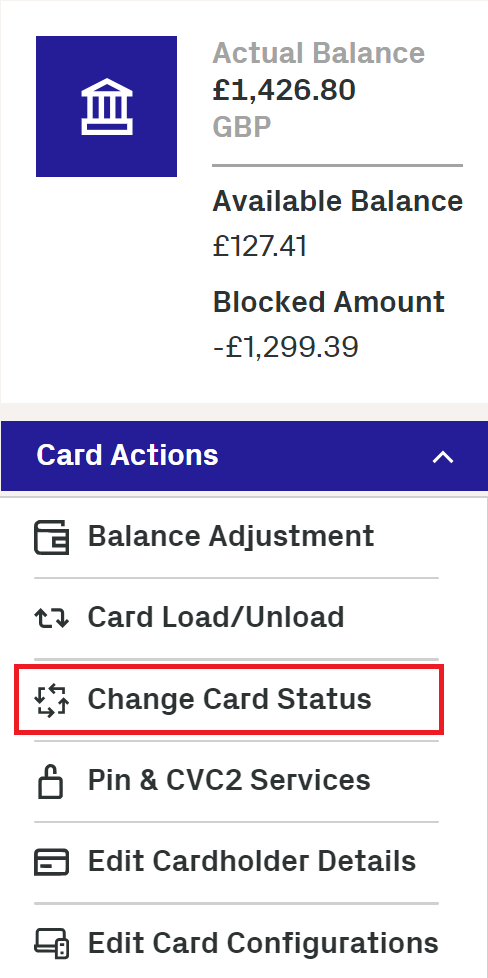Screen dimensions: 488x978
Task: Click the Available Balance value £127.41
Action: (260, 246)
